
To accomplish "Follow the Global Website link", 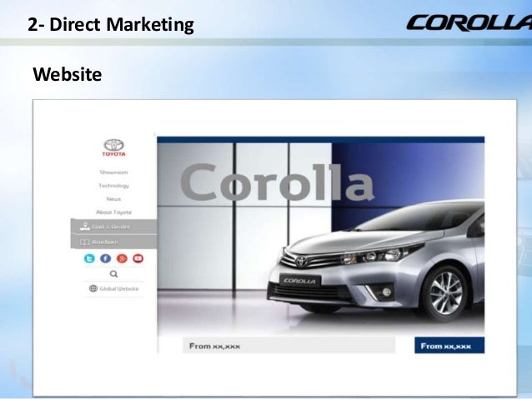I will (x=118, y=288).
